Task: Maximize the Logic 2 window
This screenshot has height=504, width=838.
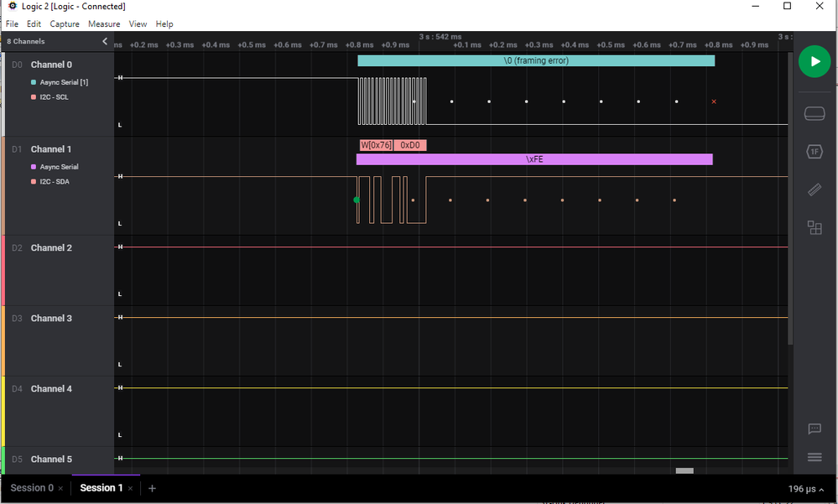Action: pyautogui.click(x=787, y=7)
